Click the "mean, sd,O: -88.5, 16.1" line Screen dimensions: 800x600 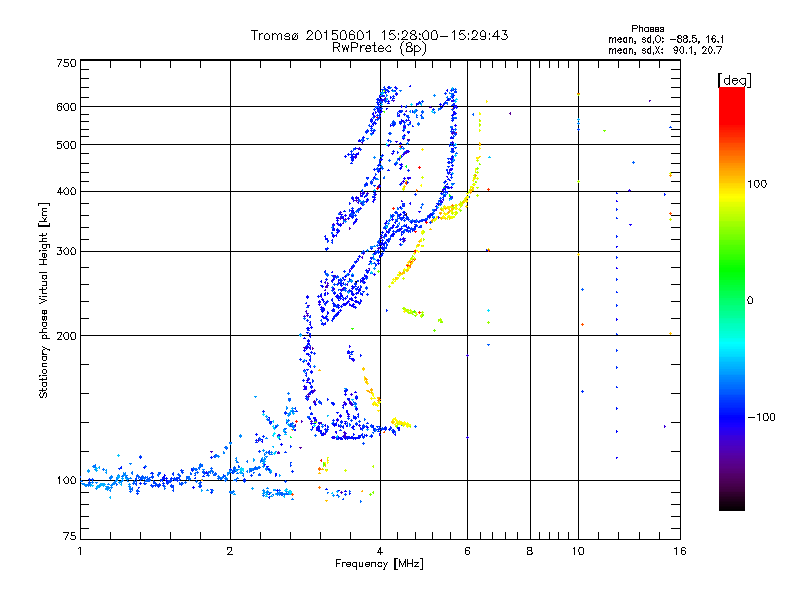pyautogui.click(x=666, y=39)
